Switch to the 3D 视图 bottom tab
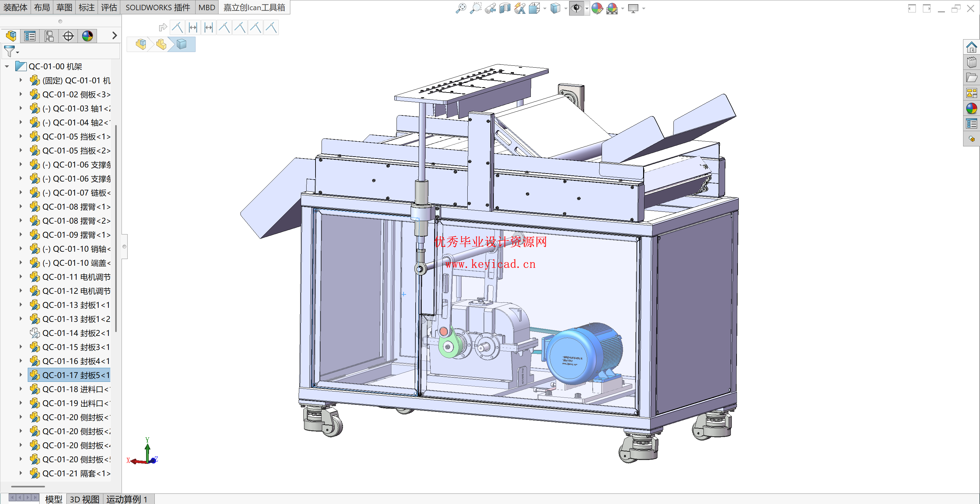Screen dimensions: 980x504 point(85,499)
